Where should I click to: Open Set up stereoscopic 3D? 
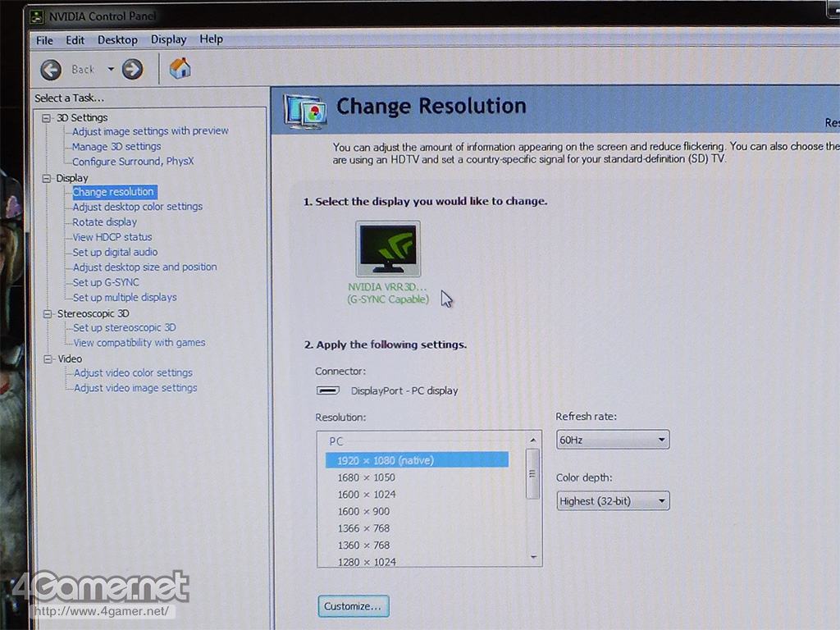[x=125, y=328]
